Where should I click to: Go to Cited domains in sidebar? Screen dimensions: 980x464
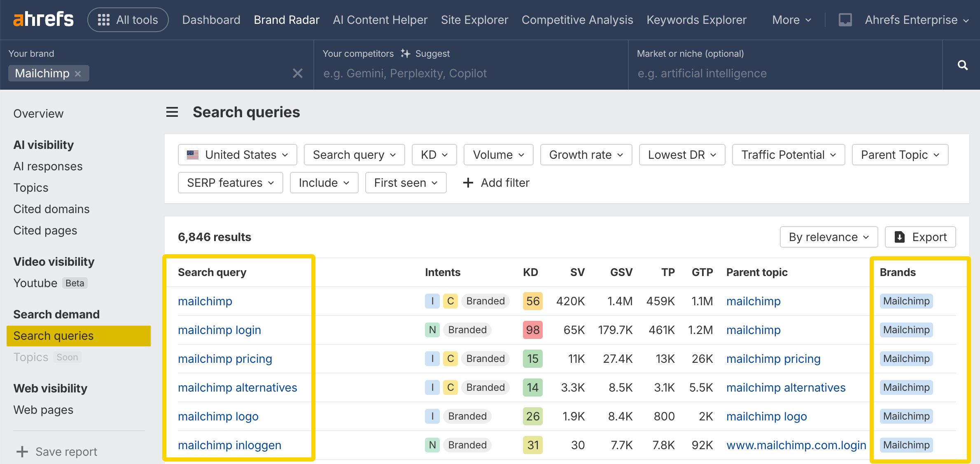(x=51, y=209)
